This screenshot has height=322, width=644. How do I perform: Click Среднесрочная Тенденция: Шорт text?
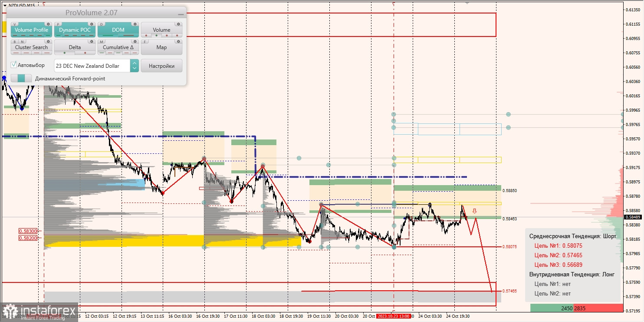pos(572,236)
